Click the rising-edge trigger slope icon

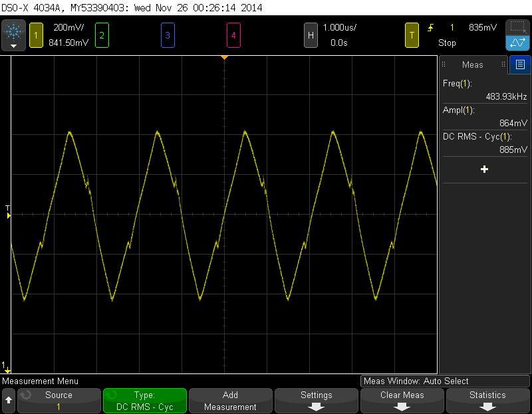[432, 27]
